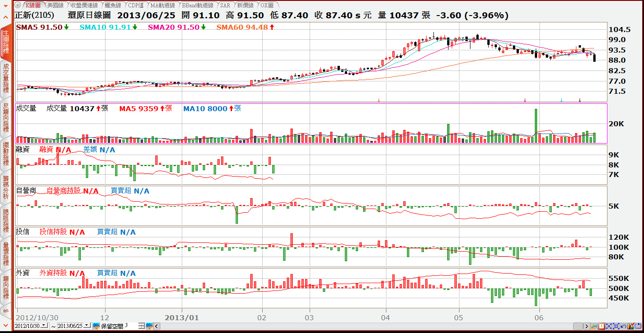Click the horizontal scrollbar thumb
The image size is (644, 333).
pos(578,326)
